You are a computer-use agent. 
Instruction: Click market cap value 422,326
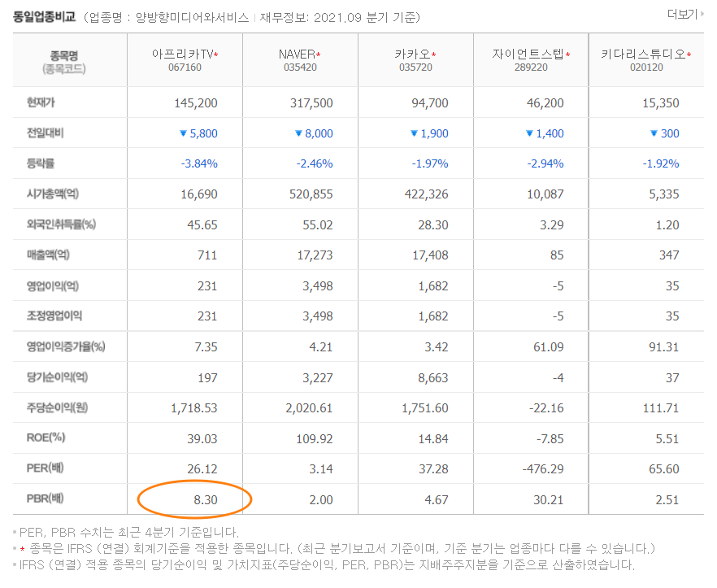427,194
